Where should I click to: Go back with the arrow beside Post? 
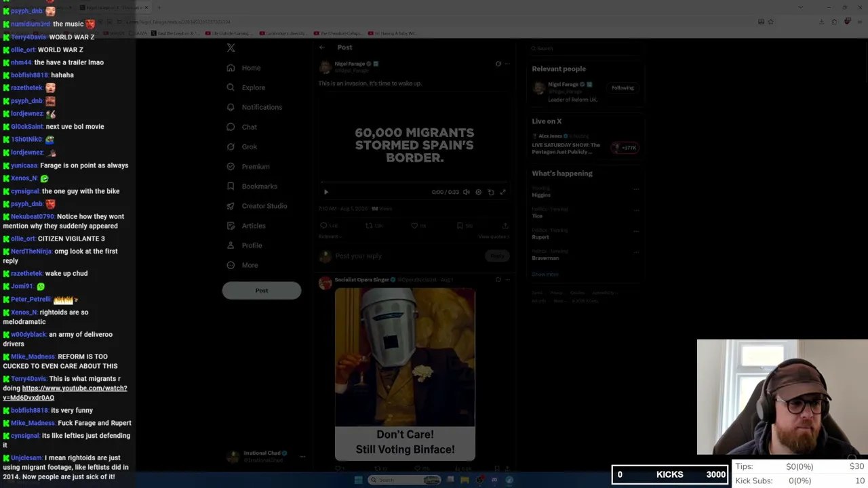tap(322, 47)
